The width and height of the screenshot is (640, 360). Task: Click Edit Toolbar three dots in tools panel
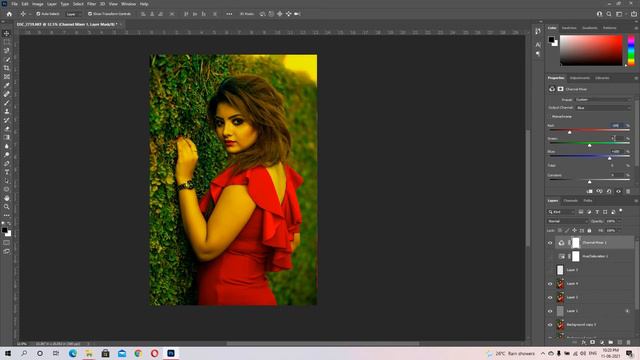pyautogui.click(x=7, y=216)
